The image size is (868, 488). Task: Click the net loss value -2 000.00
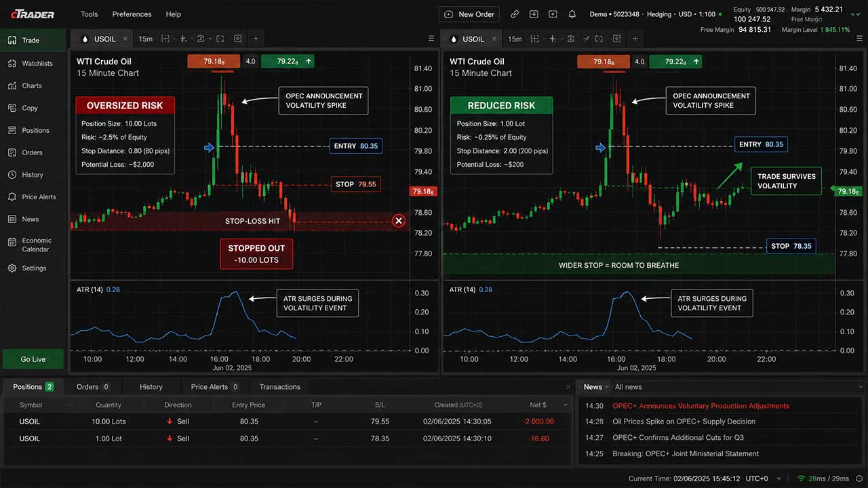[x=538, y=422]
